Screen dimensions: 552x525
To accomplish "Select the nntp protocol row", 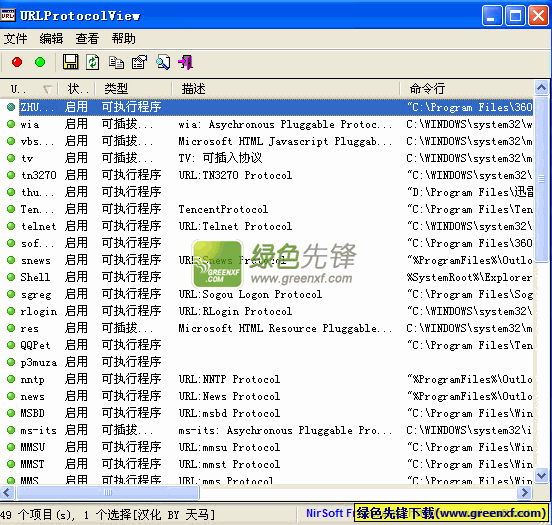I will coord(266,379).
